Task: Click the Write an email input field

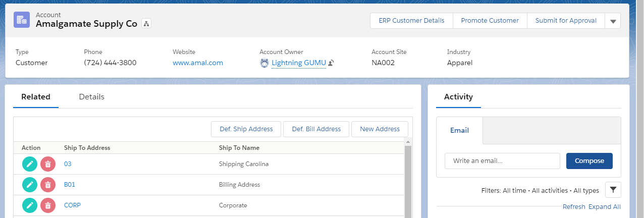Action: (x=502, y=161)
